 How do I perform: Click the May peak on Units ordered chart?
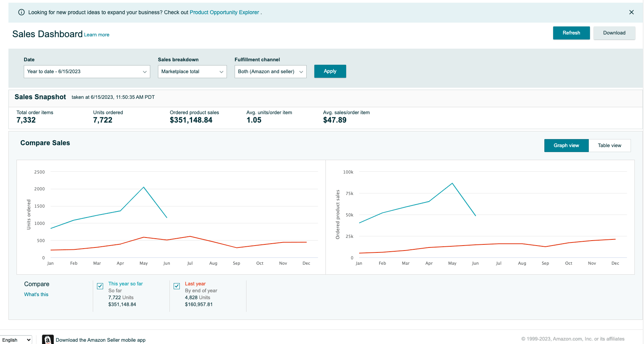[x=144, y=187]
